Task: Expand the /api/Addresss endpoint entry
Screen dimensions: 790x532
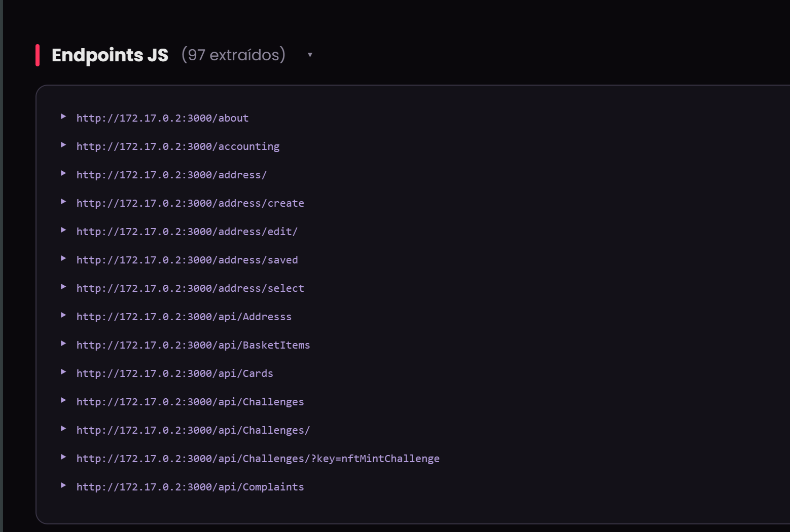Action: [64, 315]
